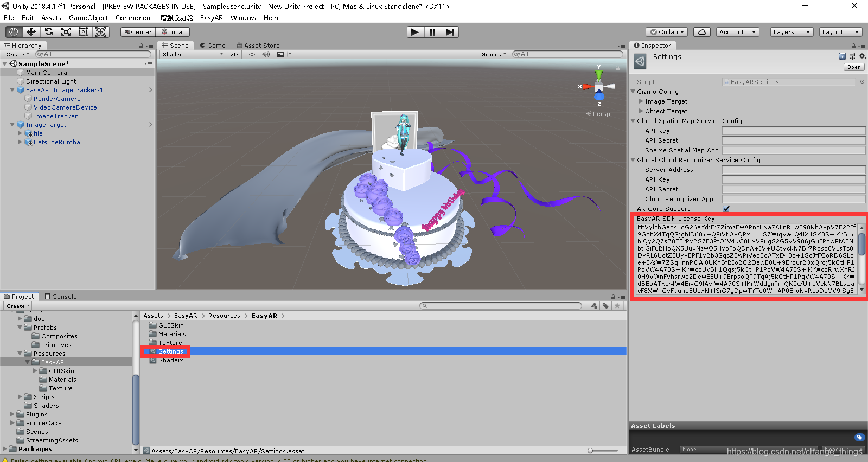
Task: Click the Pause button
Action: (x=432, y=32)
